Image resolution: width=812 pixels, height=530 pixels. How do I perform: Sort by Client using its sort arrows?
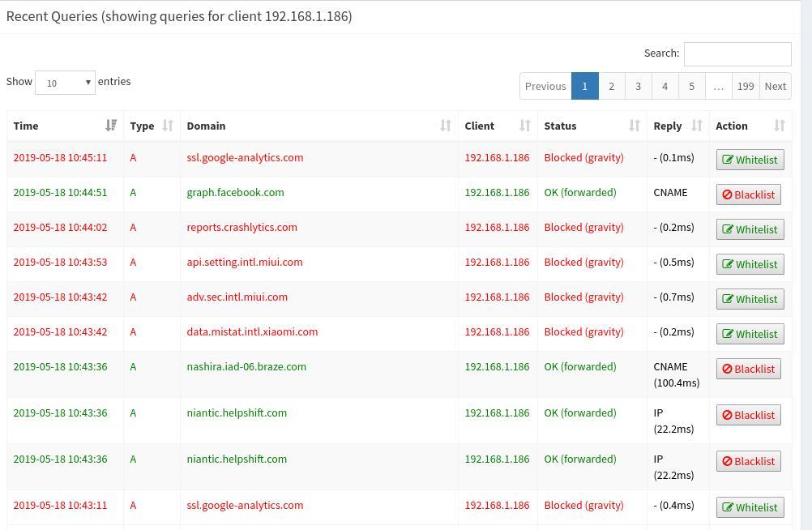tap(524, 126)
